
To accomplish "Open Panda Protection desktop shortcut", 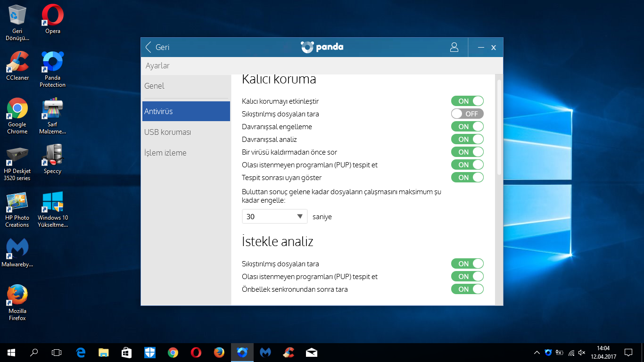I will [x=53, y=69].
